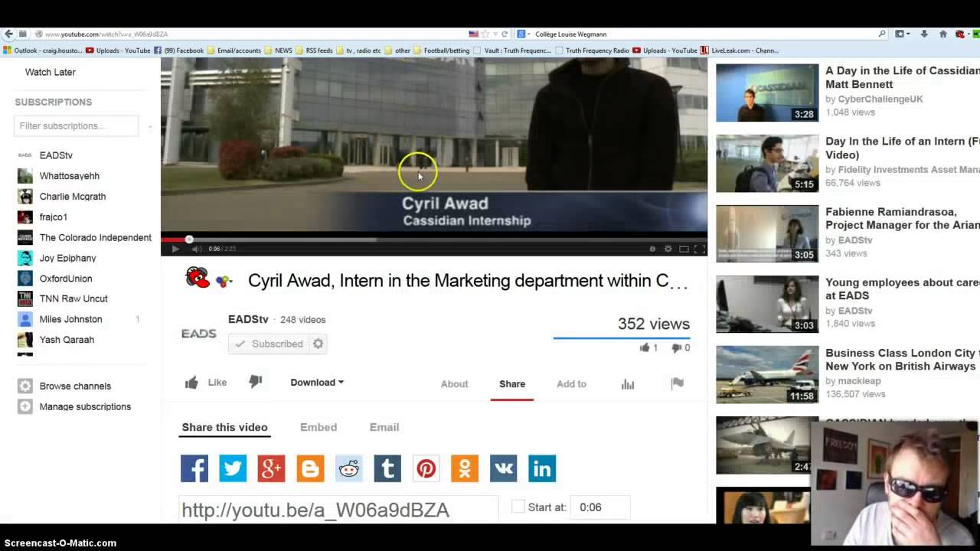Toggle the Subscribed button for EADStv
The width and height of the screenshot is (980, 551).
(269, 344)
